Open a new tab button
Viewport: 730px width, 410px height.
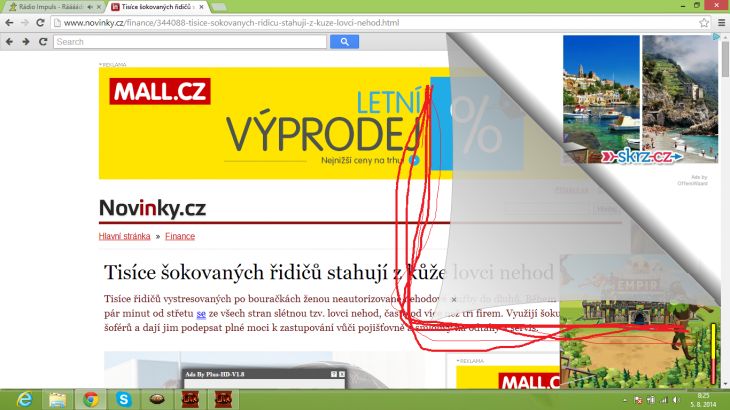click(x=219, y=7)
